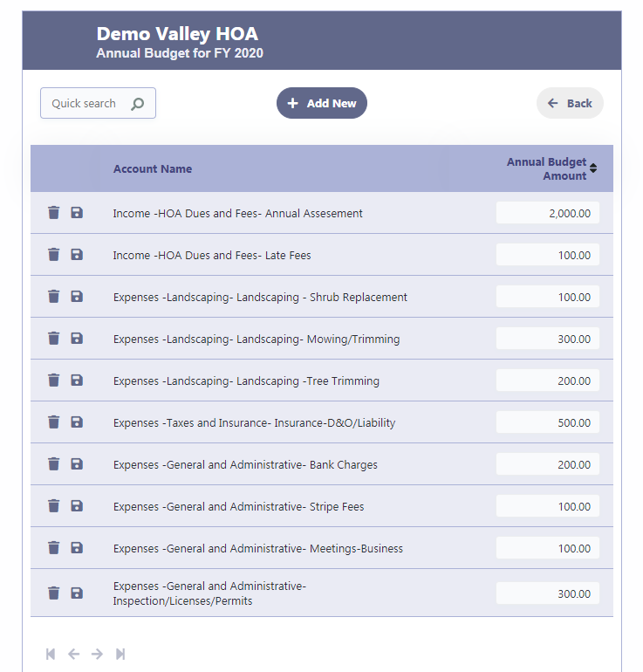Delete the Shrub Replacement row
Screen dimensions: 643x672
coord(53,297)
